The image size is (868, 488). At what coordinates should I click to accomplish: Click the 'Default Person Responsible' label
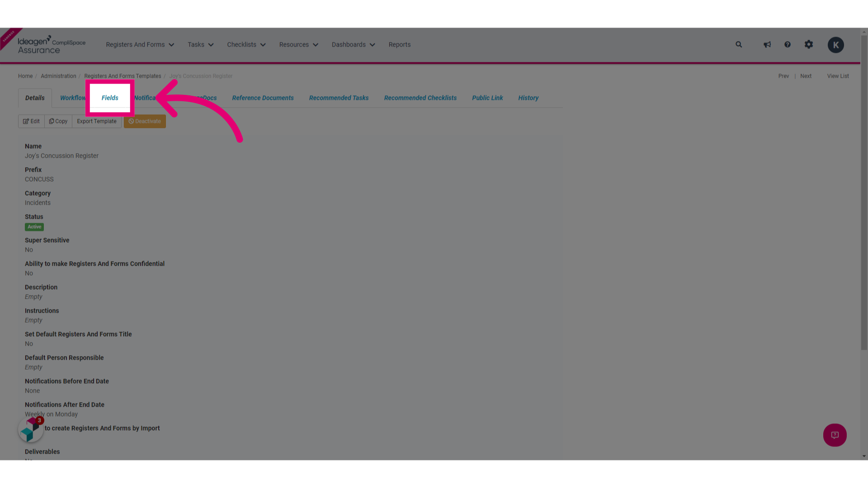(x=64, y=357)
